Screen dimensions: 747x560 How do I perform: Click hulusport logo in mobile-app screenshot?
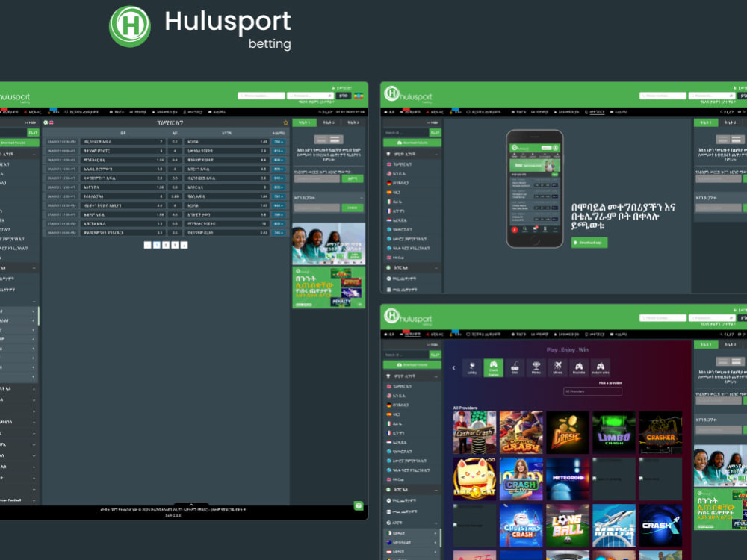pyautogui.click(x=409, y=94)
